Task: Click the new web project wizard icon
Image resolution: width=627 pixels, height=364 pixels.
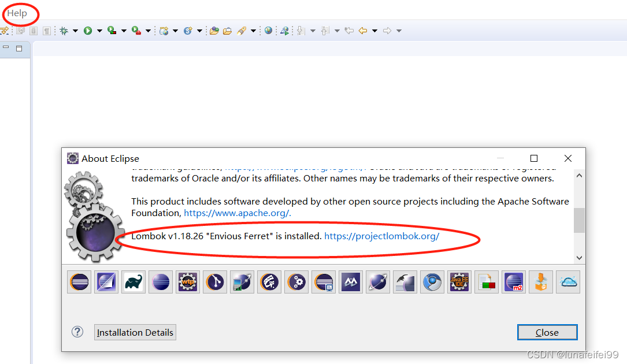Action: (x=164, y=31)
